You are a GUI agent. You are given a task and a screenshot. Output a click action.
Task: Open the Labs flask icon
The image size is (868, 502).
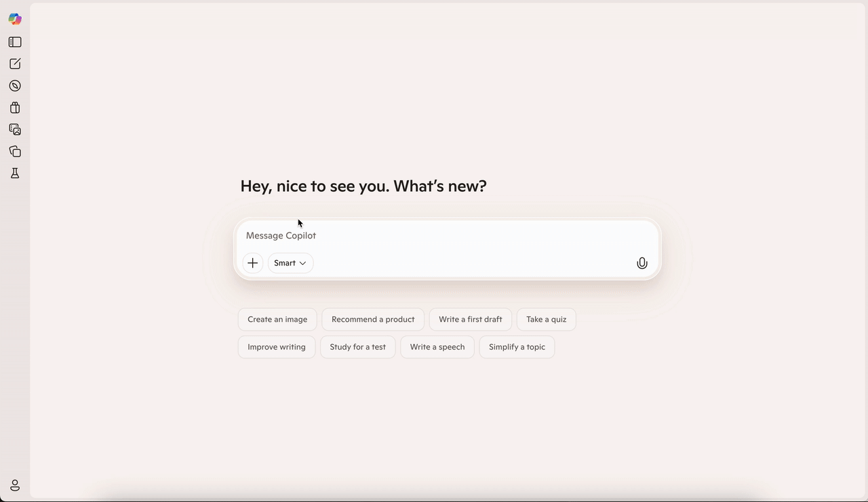point(15,173)
